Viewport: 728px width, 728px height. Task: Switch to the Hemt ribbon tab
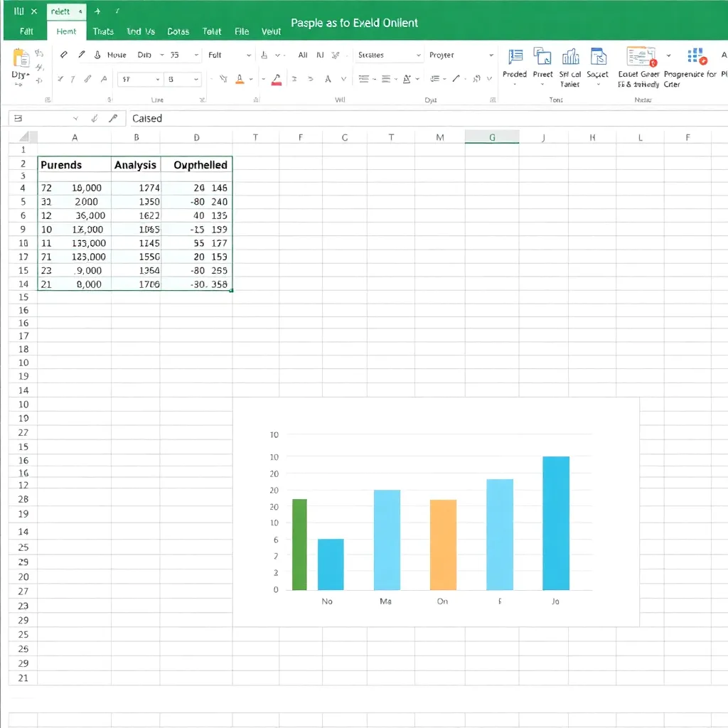point(66,31)
